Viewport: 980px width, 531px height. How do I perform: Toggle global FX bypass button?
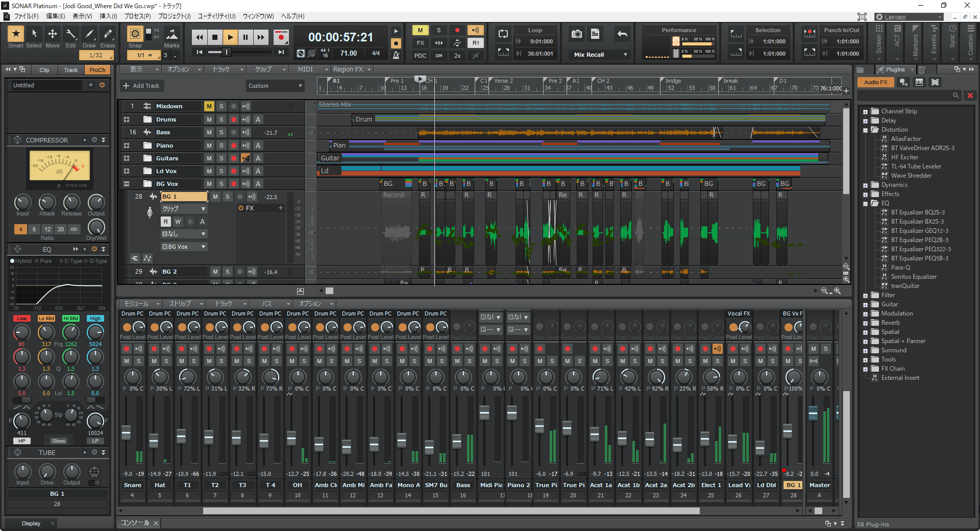420,43
